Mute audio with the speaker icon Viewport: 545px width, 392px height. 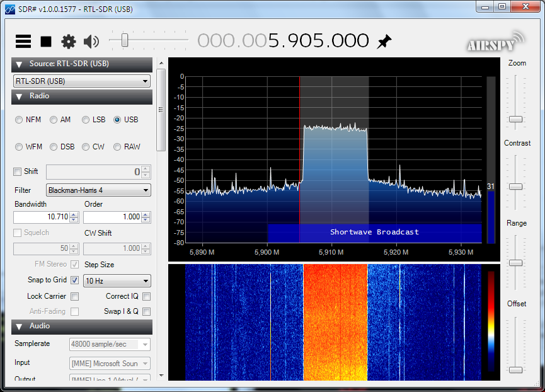pos(91,42)
